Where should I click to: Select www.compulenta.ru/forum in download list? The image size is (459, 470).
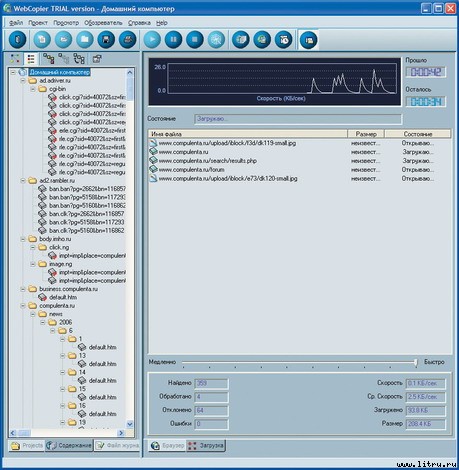(x=191, y=170)
